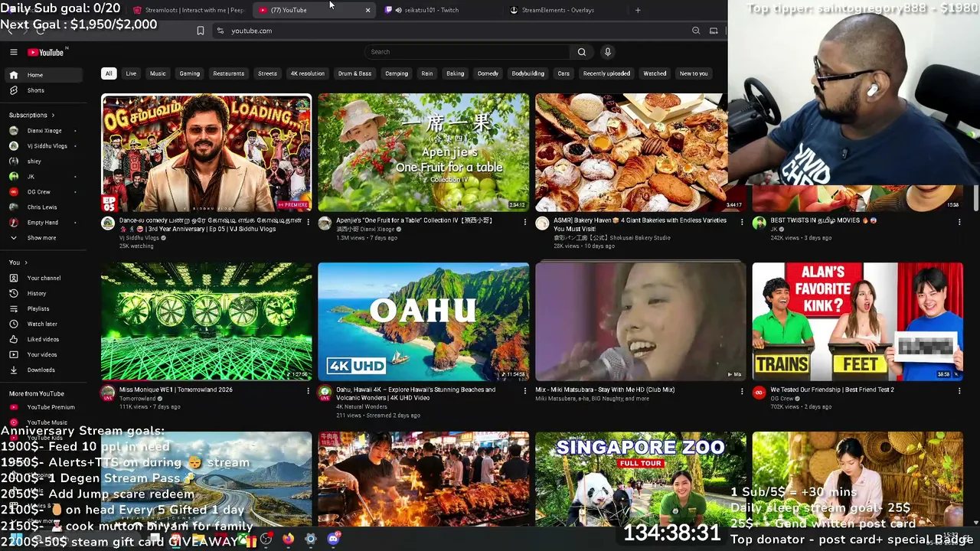Image resolution: width=980 pixels, height=551 pixels.
Task: Open the Chris Lewis subscription
Action: pos(44,207)
